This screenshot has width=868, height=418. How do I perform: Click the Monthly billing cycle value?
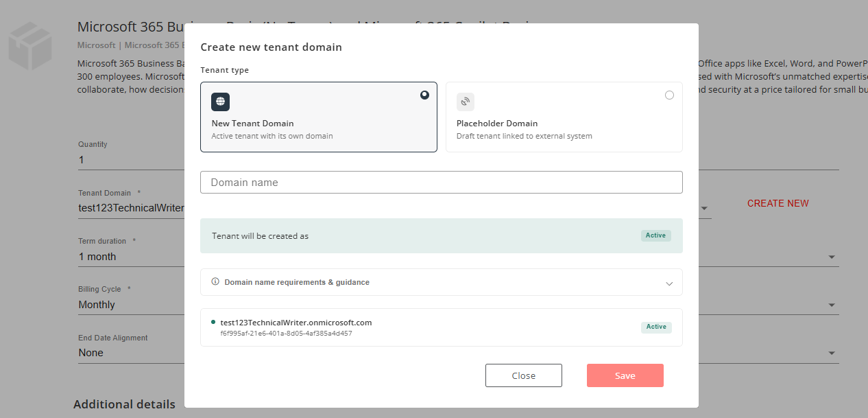tap(97, 305)
